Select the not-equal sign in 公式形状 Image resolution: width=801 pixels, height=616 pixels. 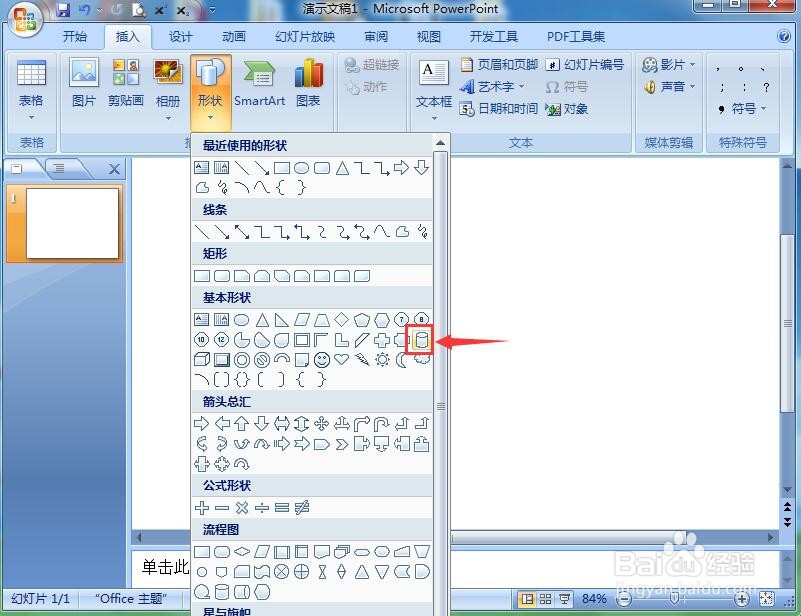pyautogui.click(x=302, y=508)
